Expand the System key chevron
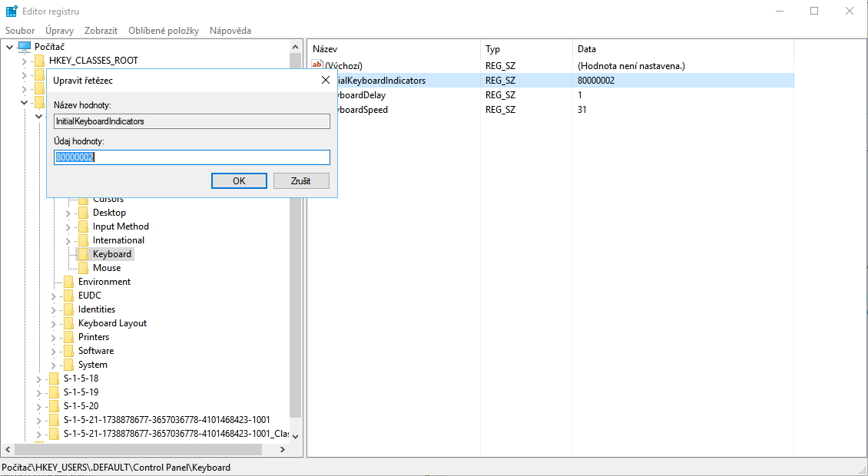 54,365
